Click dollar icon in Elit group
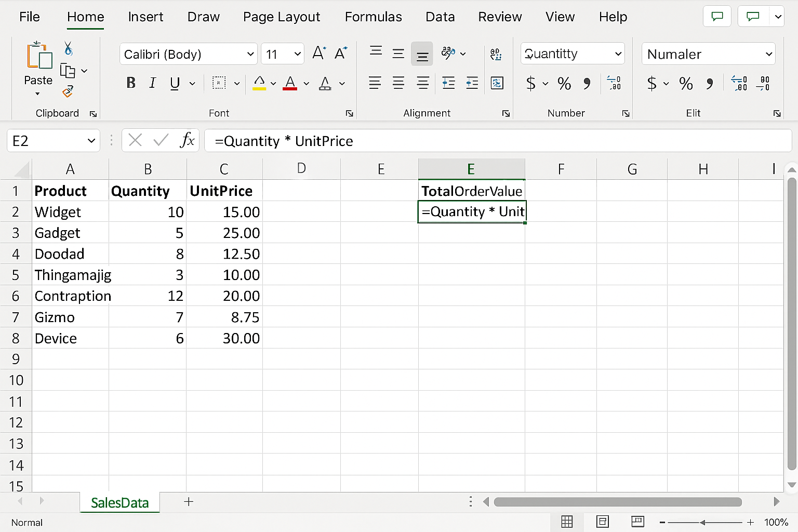 (651, 83)
